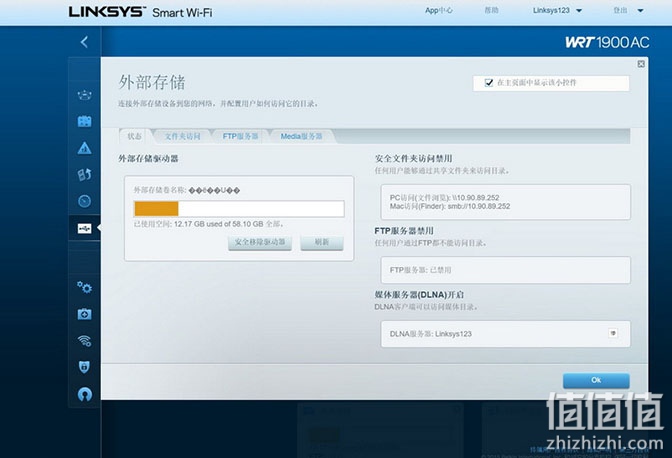The image size is (672, 458).
Task: Switch to the 状态 tab
Action: 135,136
